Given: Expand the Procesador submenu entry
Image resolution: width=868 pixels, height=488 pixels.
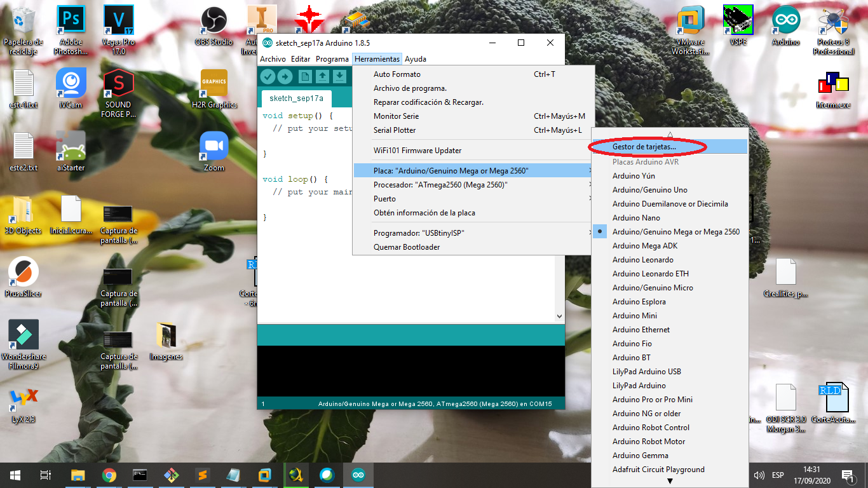Looking at the screenshot, I should click(x=473, y=185).
